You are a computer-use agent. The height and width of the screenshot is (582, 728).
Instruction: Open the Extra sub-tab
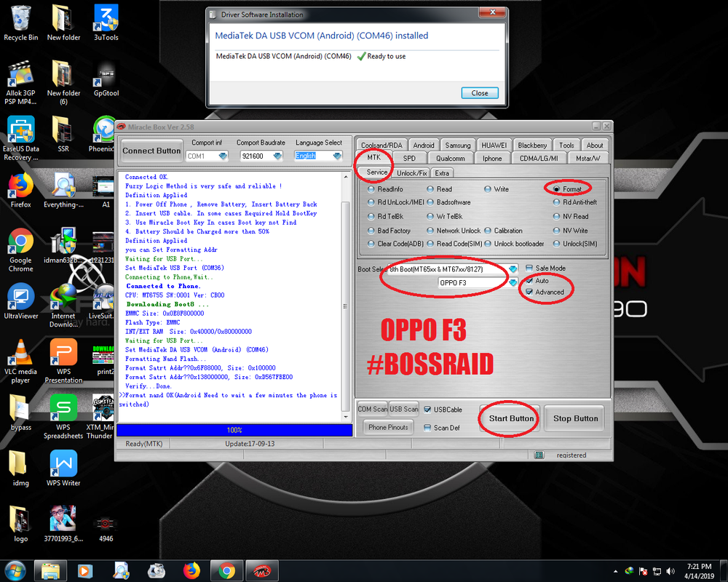coord(442,173)
